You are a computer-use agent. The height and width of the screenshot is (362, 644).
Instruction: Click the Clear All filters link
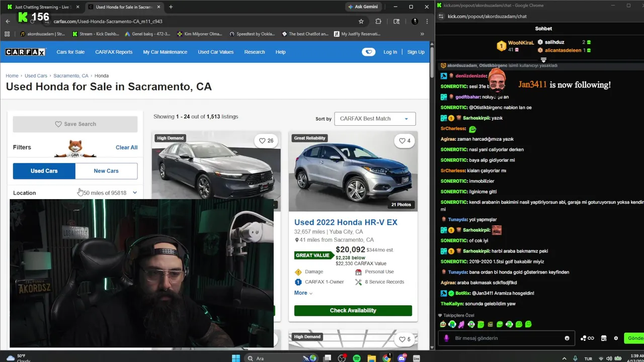(126, 147)
